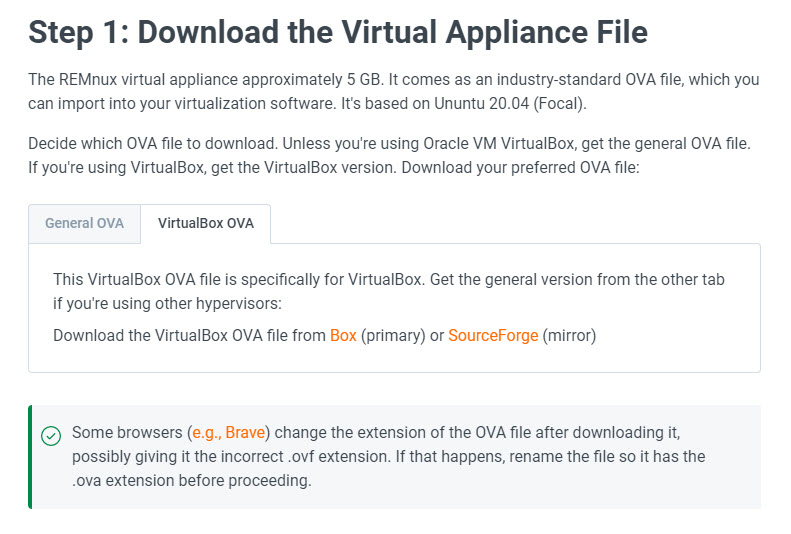Image resolution: width=791 pixels, height=534 pixels.
Task: Click the '(mirror)' label after SourceForge
Action: click(x=569, y=335)
